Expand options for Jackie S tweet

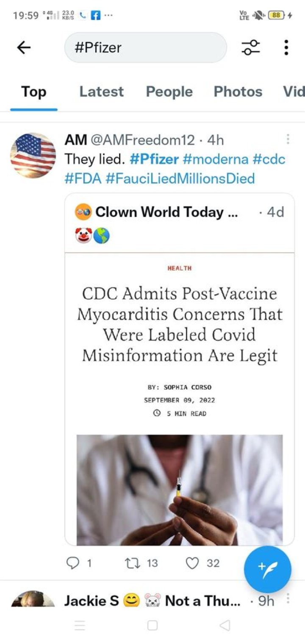[x=288, y=598]
